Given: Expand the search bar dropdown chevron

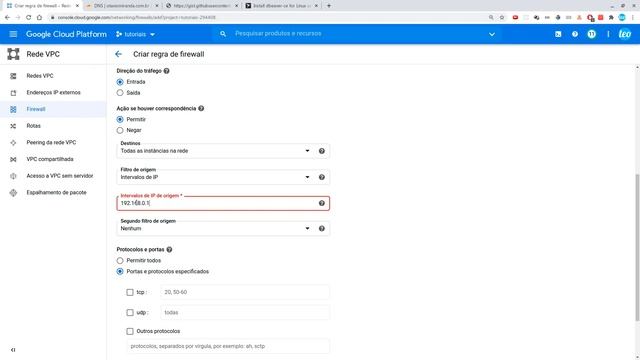Looking at the screenshot, I should tap(492, 34).
